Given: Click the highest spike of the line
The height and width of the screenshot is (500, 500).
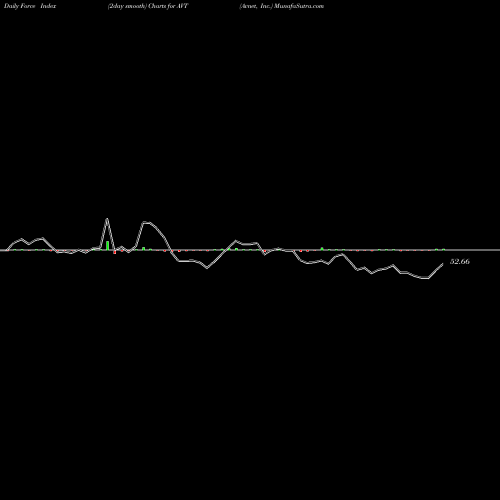Looking at the screenshot, I should (x=107, y=219).
